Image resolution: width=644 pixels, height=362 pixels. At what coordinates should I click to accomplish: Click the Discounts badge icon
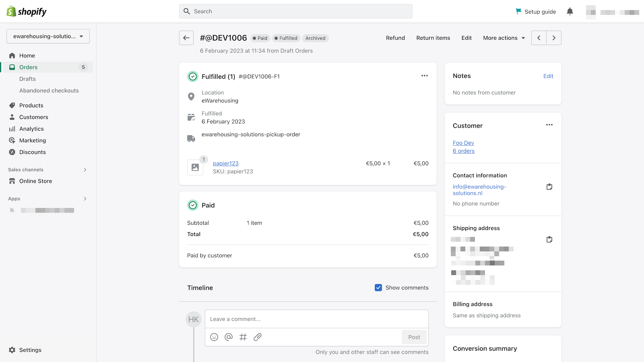coord(12,152)
